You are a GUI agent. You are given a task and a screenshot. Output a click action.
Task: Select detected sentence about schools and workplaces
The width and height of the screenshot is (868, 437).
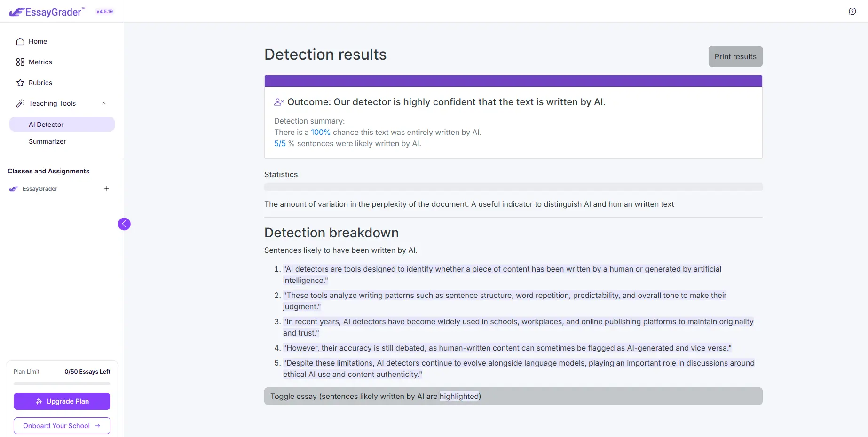pos(518,327)
